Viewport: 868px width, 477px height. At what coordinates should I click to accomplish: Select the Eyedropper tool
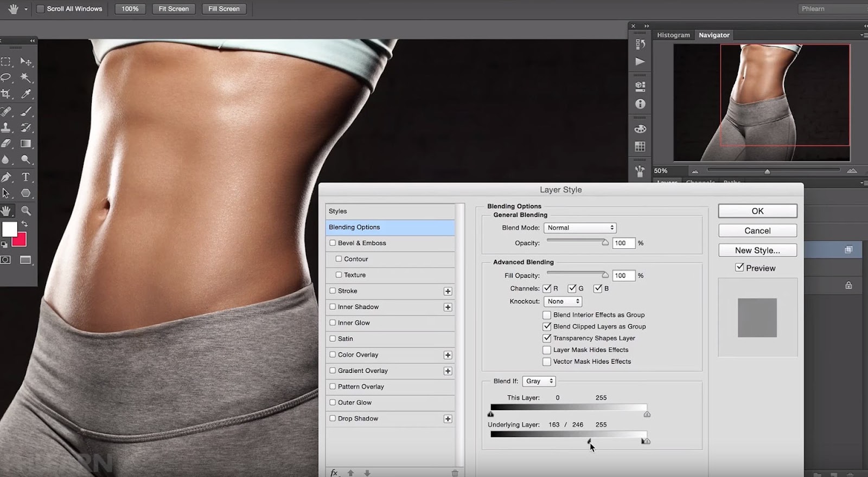[25, 94]
